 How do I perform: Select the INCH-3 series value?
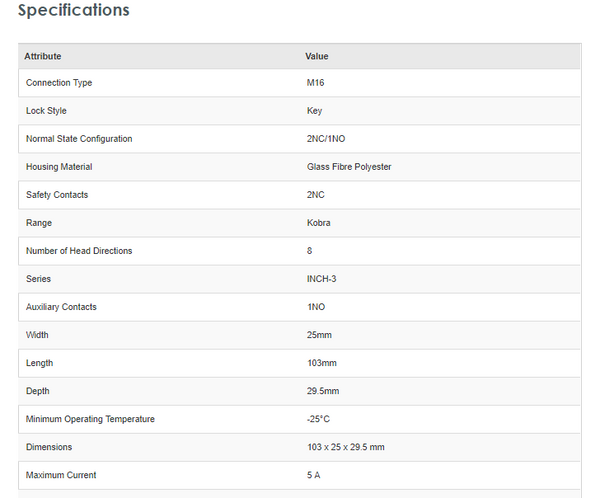pyautogui.click(x=321, y=279)
